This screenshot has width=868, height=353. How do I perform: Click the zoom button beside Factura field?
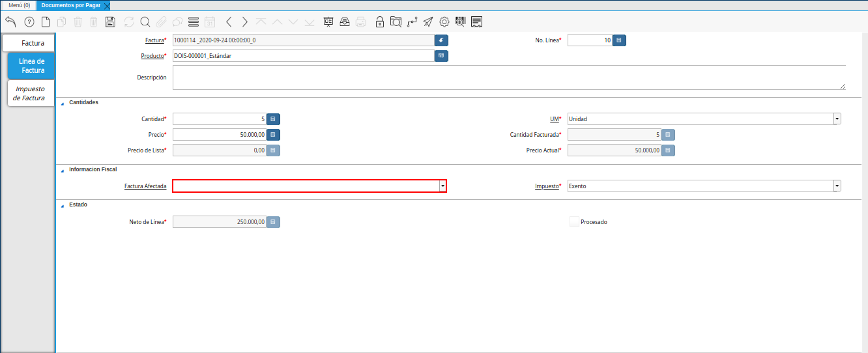442,40
